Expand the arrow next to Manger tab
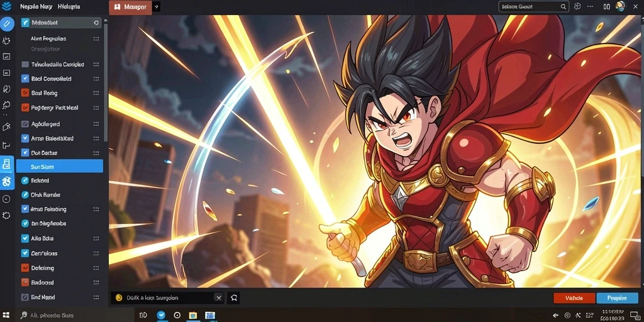The image size is (644, 322). tap(157, 7)
